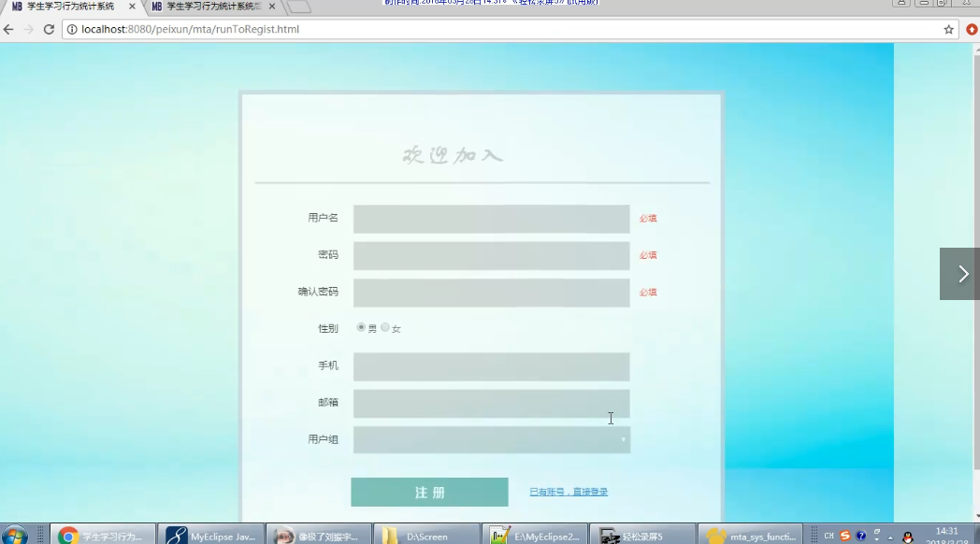Click the blue help icon in the system tray
Image resolution: width=980 pixels, height=544 pixels.
click(x=860, y=536)
